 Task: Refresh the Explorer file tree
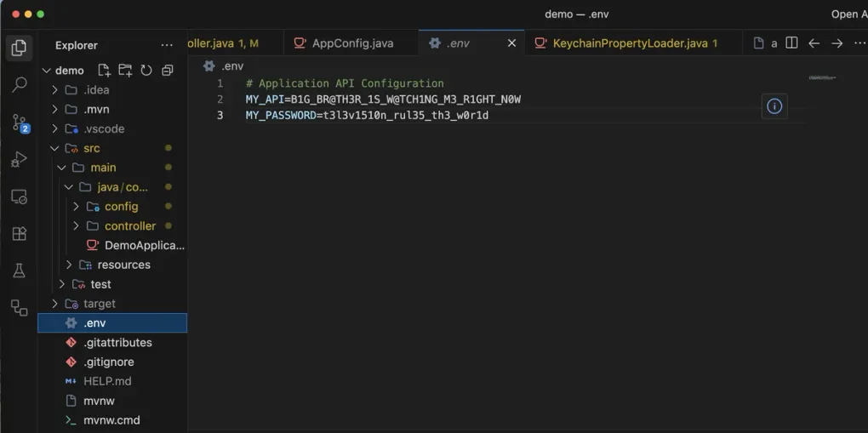click(x=146, y=70)
